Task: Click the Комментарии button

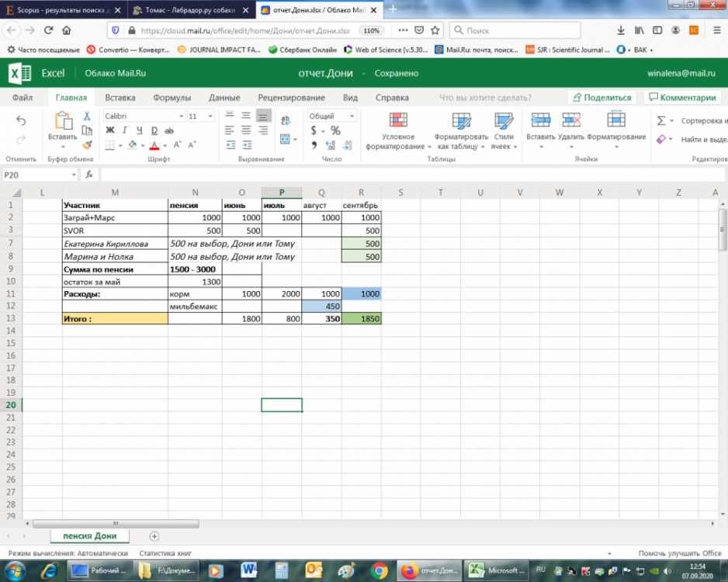Action: tap(682, 98)
